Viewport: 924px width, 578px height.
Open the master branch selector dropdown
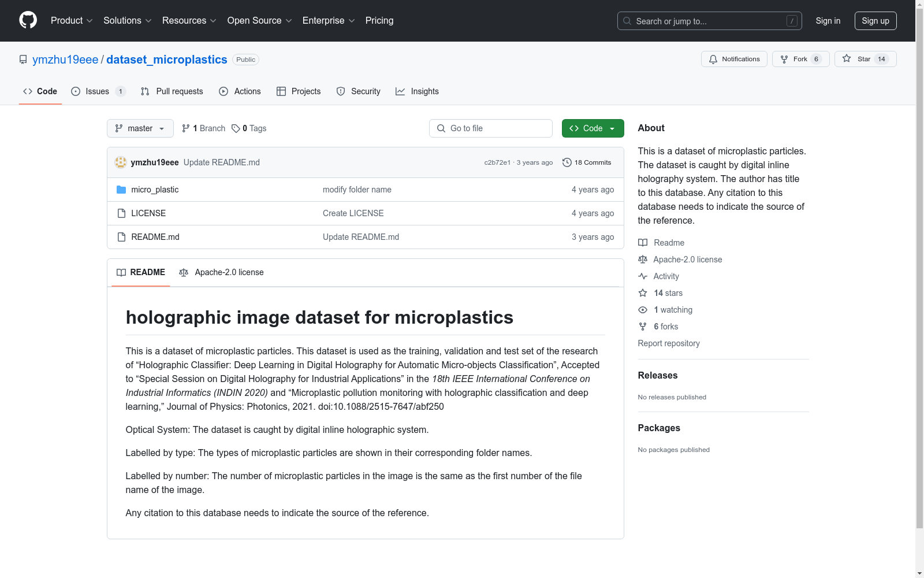pyautogui.click(x=140, y=128)
